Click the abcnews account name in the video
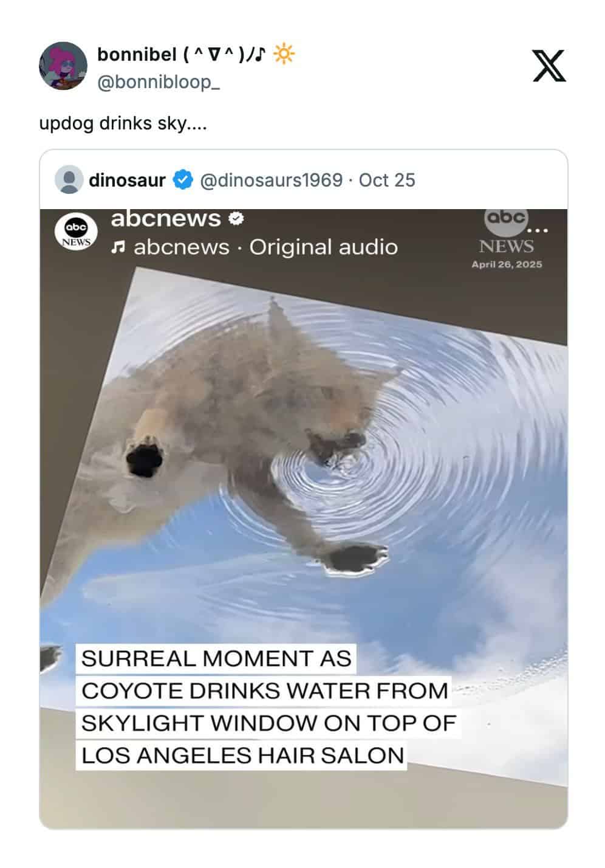 coord(166,218)
